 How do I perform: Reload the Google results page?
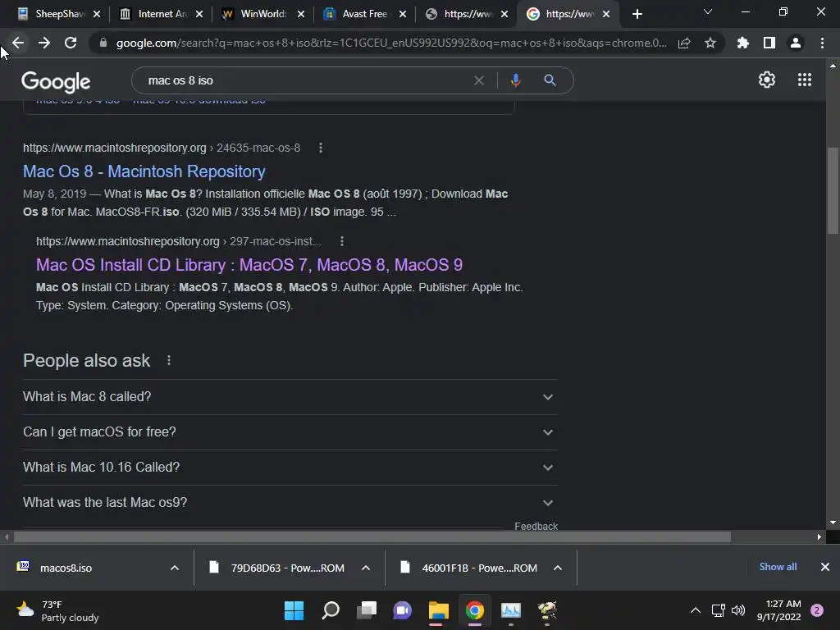pos(71,43)
